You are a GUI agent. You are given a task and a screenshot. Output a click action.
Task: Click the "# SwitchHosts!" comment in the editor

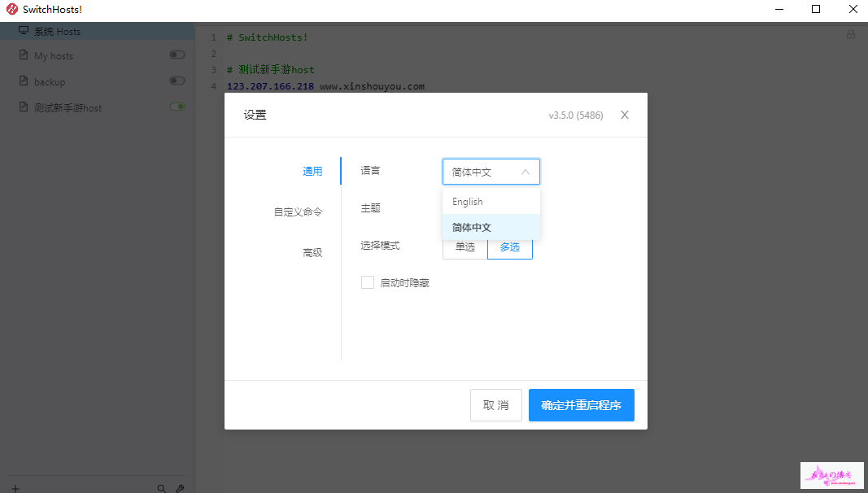click(268, 37)
